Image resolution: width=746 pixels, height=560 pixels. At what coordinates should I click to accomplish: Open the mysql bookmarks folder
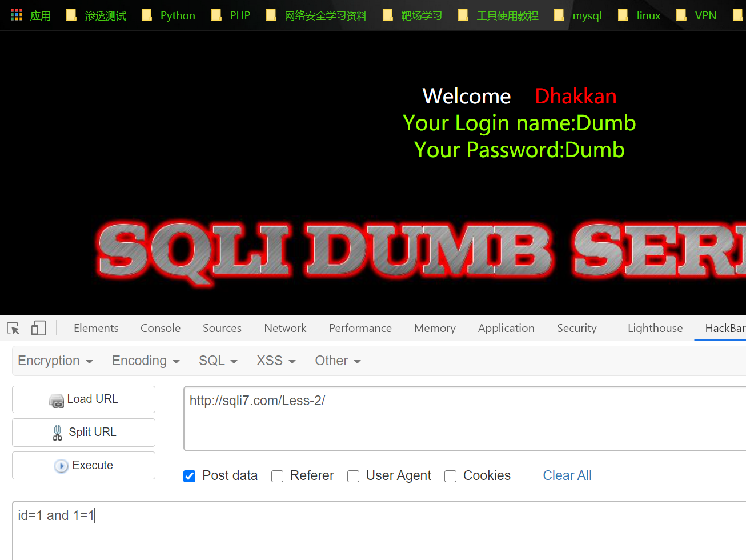578,15
